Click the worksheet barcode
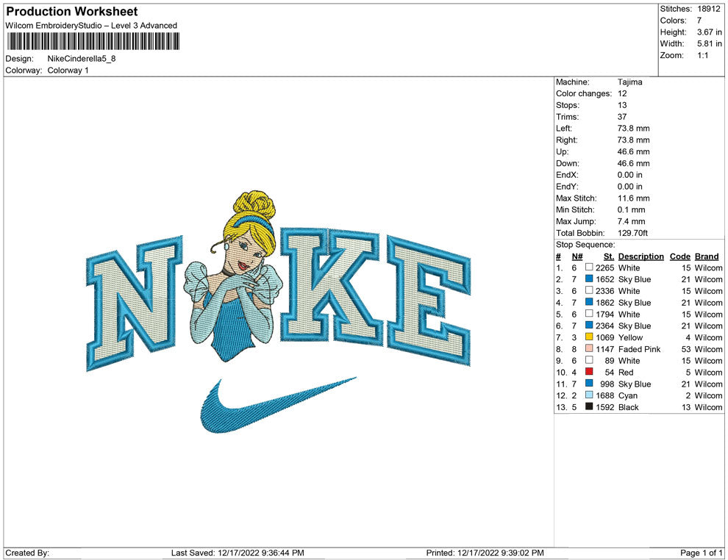This screenshot has height=560, width=728. [93, 41]
